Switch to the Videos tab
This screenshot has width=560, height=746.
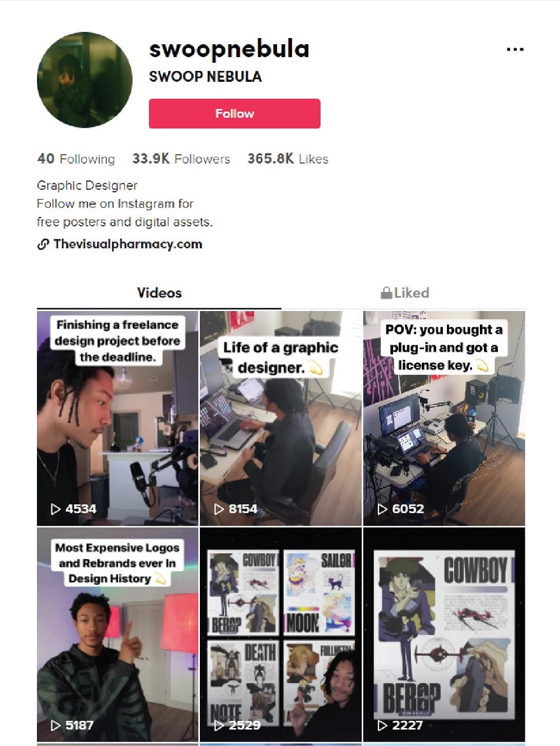[159, 293]
